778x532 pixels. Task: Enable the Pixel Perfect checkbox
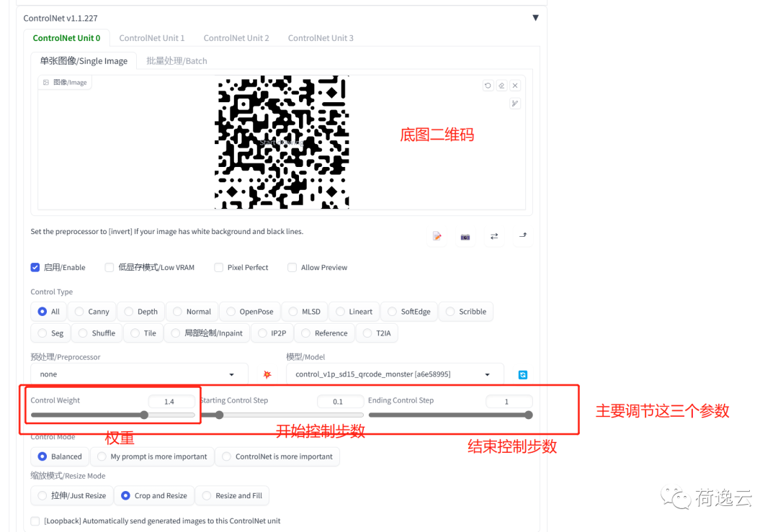(218, 267)
